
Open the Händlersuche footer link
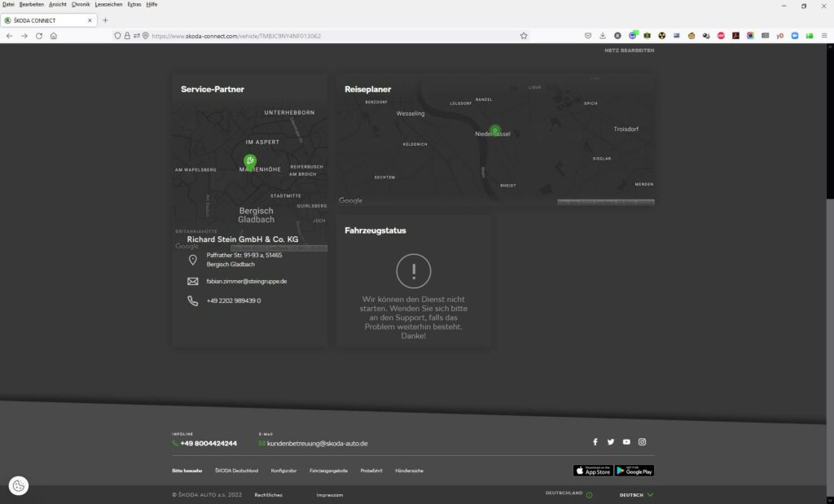409,471
